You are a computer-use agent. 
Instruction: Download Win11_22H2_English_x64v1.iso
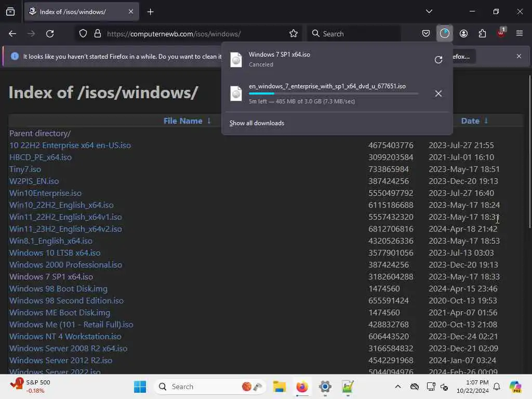click(x=65, y=217)
